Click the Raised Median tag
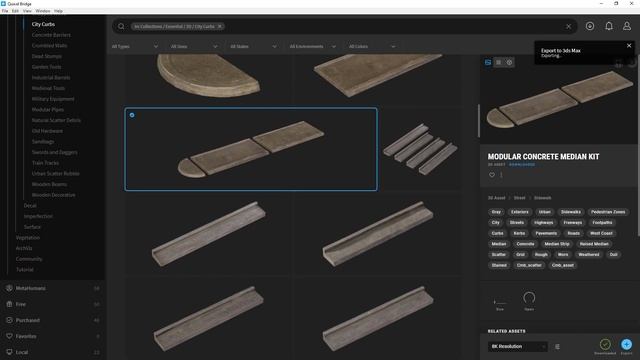Screen dimensions: 640x360 [594, 244]
